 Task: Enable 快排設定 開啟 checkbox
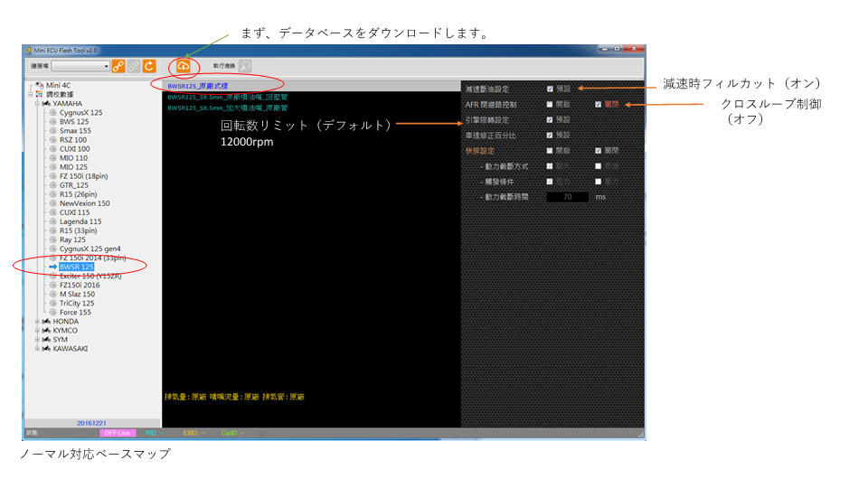[x=550, y=151]
